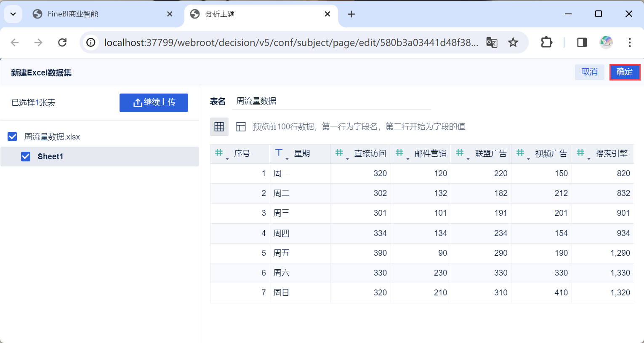Go forward in browser history
This screenshot has height=343, width=644.
(38, 42)
